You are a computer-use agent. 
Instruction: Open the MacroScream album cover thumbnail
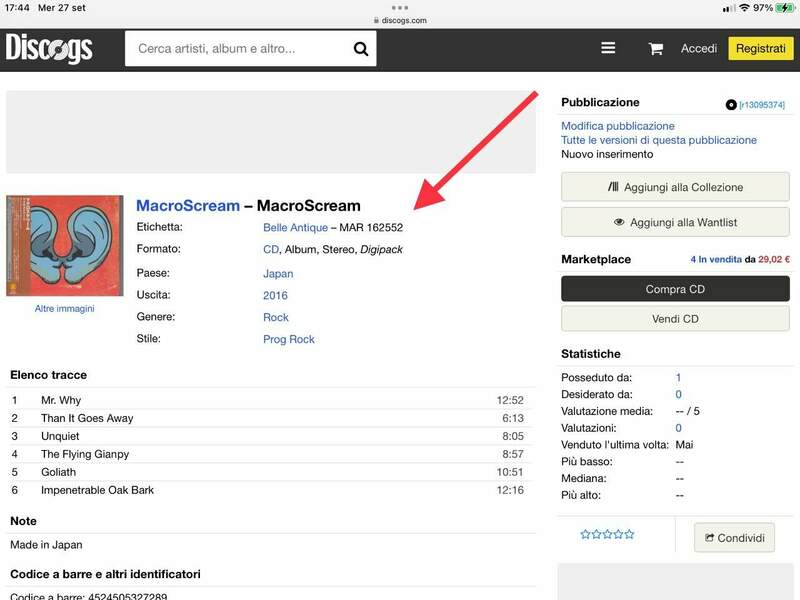coord(64,246)
